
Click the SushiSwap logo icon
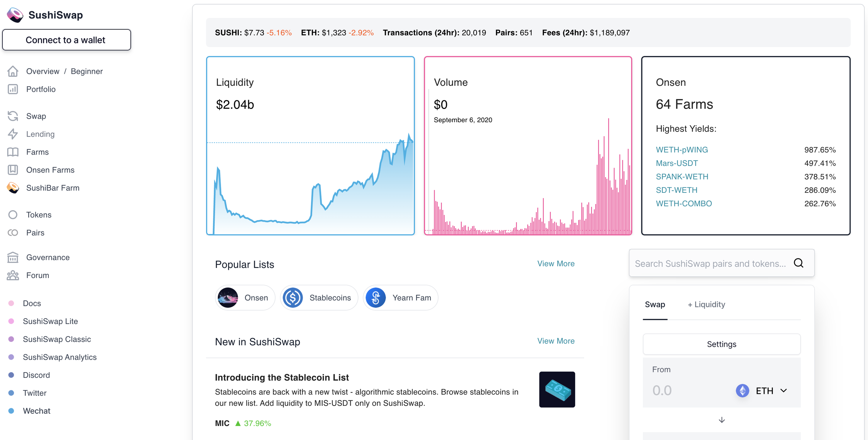(x=15, y=15)
